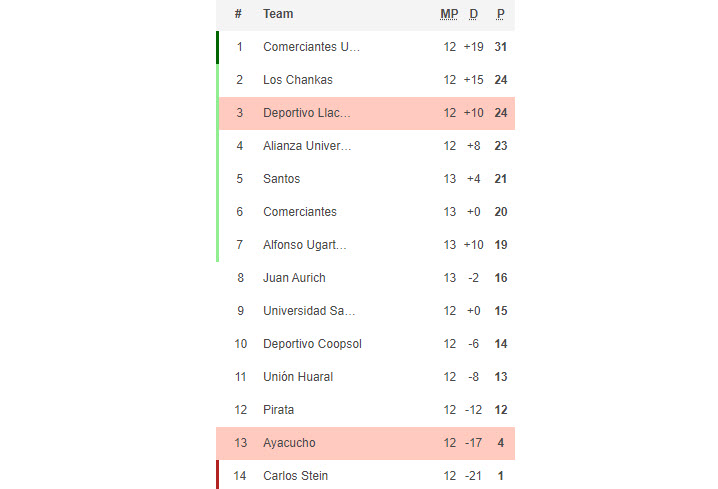
Task: Click the Comerciantes U… team name in first place
Action: pos(311,47)
